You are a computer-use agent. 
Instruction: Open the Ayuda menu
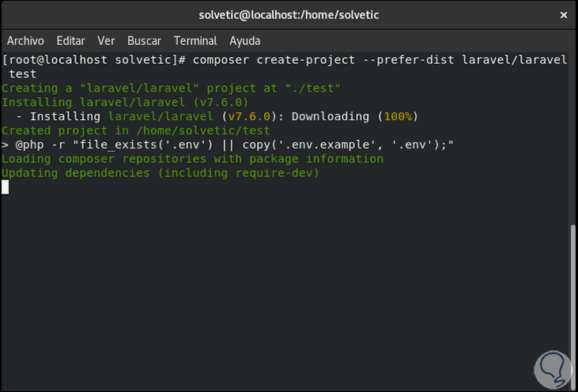pos(245,40)
